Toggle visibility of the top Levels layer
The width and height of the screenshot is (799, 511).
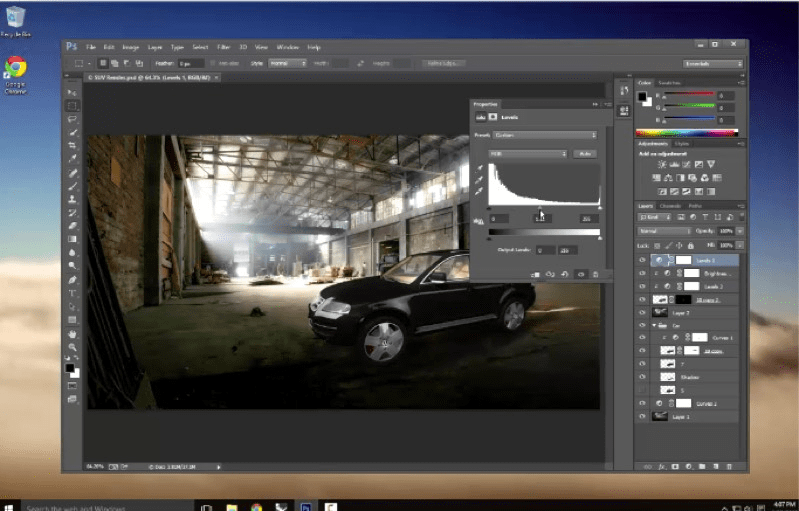(x=642, y=259)
